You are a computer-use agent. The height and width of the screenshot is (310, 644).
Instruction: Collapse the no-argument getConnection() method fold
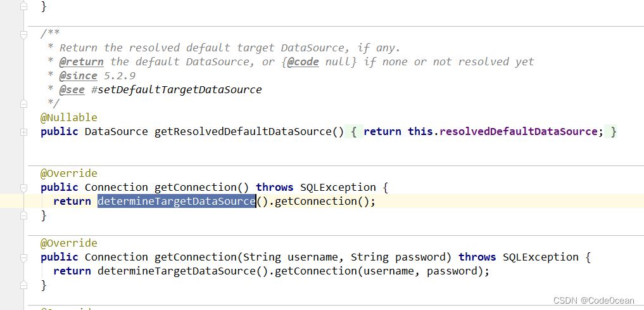coord(24,188)
